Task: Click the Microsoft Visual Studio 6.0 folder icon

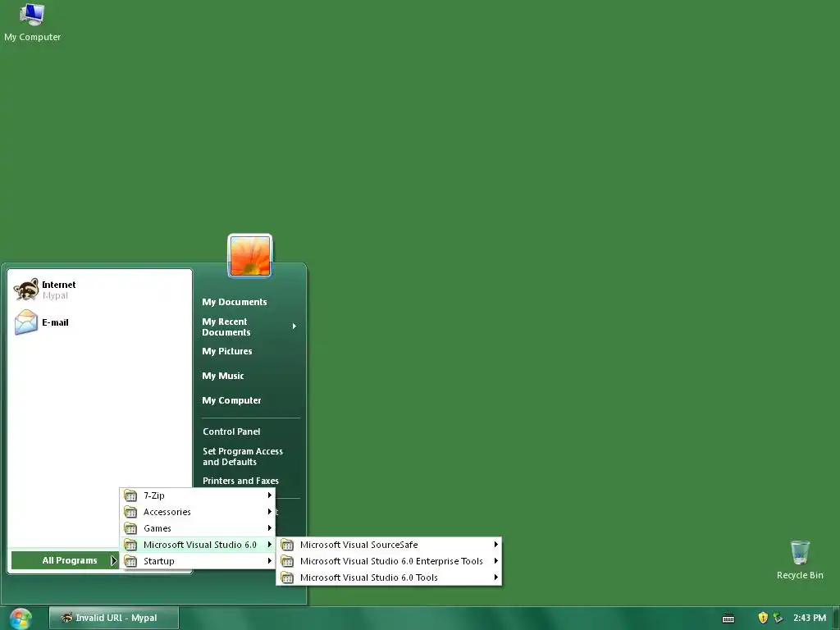Action: pos(130,545)
